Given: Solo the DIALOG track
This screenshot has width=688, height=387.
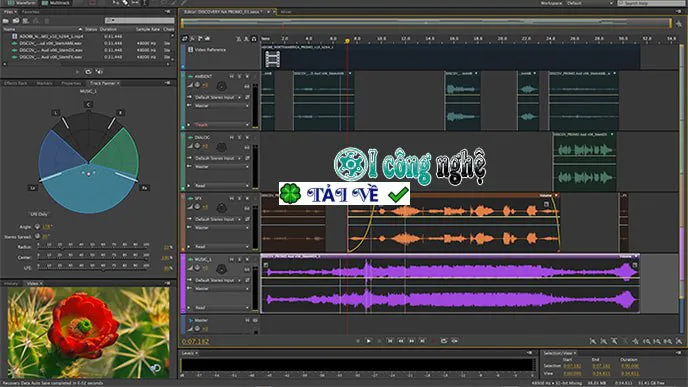Looking at the screenshot, I should coord(240,137).
